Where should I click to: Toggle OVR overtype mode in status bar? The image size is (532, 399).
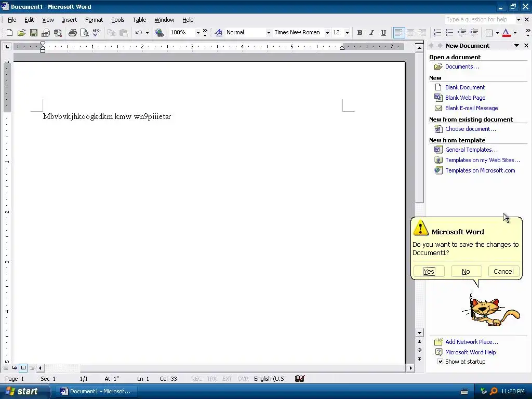pyautogui.click(x=243, y=379)
